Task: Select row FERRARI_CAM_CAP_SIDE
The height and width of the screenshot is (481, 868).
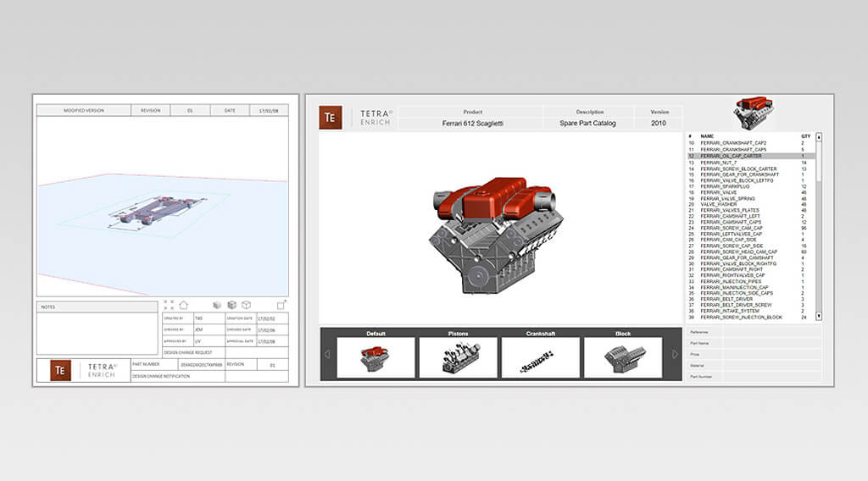Action: point(751,240)
